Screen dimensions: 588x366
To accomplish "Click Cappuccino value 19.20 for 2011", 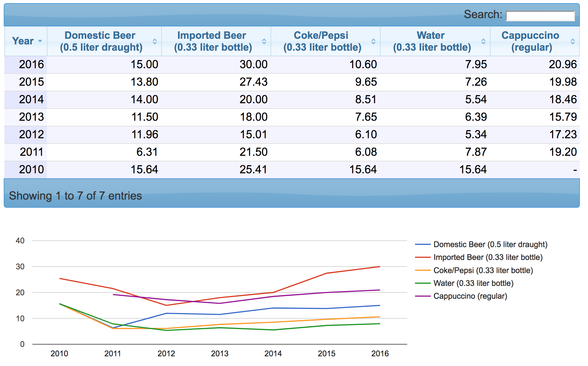I will (563, 152).
